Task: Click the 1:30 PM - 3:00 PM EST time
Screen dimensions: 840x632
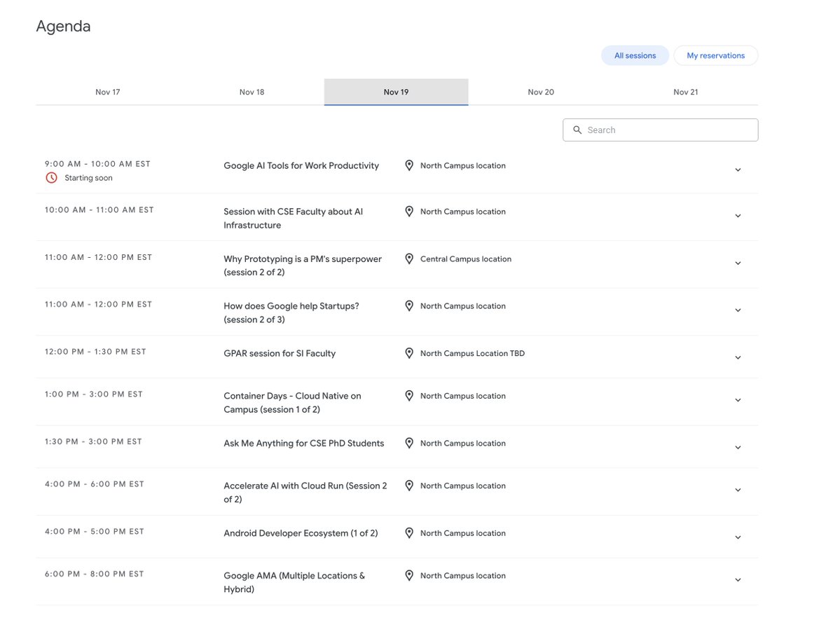Action: click(x=93, y=442)
